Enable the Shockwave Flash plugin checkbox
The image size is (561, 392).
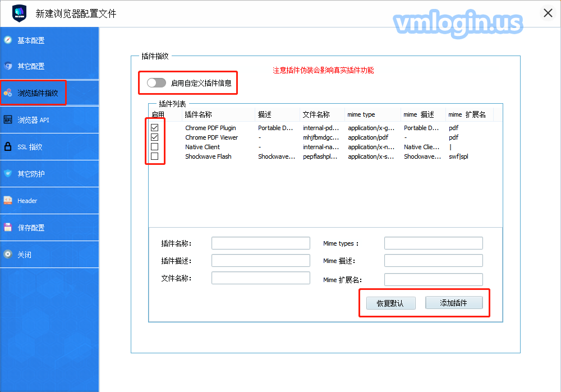click(x=154, y=156)
